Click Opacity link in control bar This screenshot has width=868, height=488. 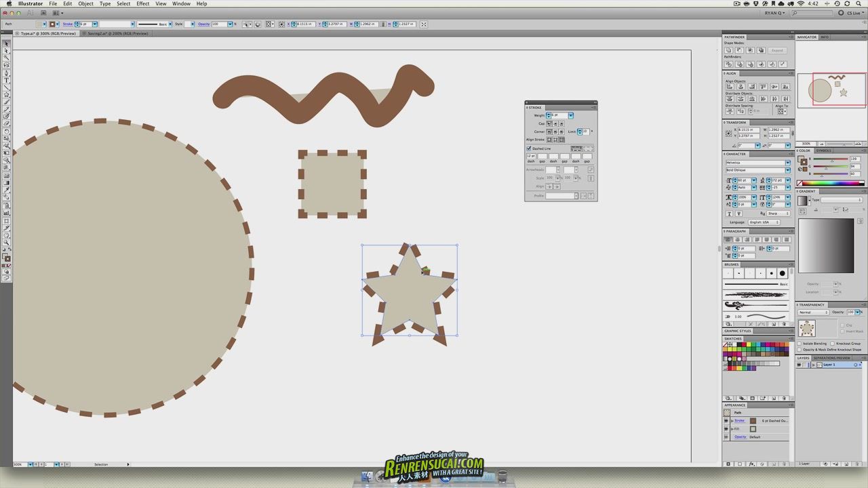click(204, 24)
